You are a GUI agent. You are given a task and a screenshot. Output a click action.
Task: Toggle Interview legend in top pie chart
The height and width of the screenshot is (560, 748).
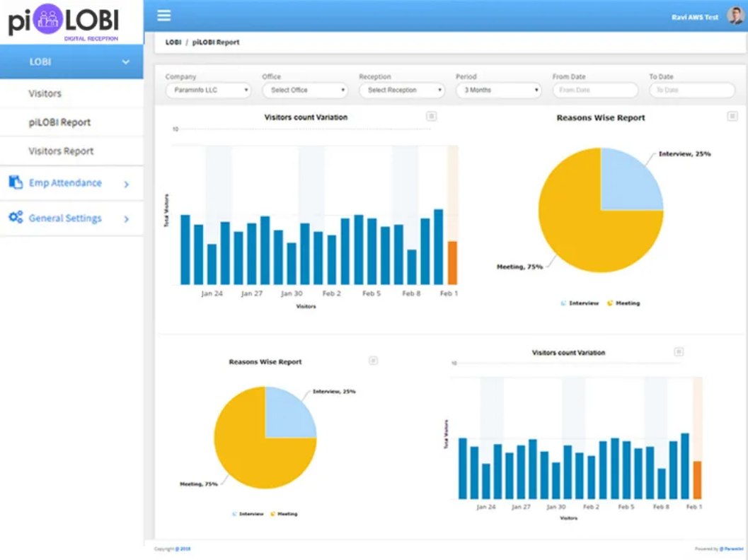pos(580,303)
